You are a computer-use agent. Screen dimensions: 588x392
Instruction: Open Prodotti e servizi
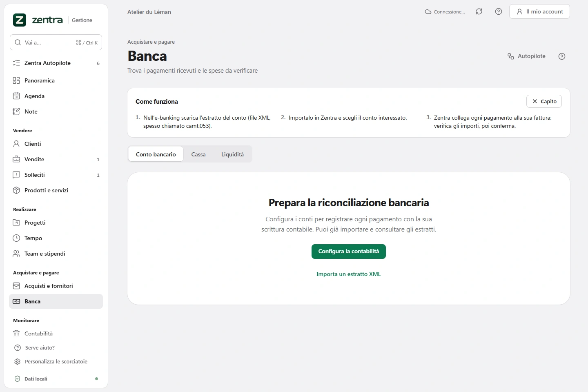pos(56,190)
